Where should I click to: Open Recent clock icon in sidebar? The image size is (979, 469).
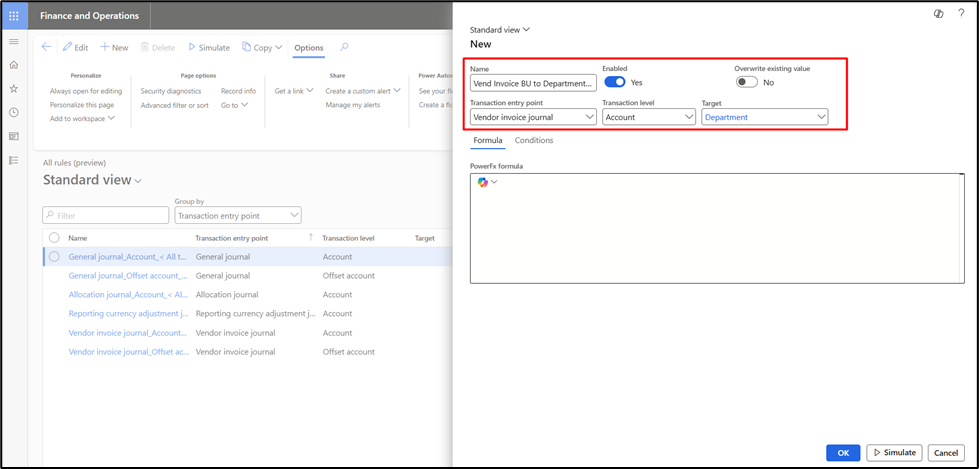pyautogui.click(x=14, y=112)
